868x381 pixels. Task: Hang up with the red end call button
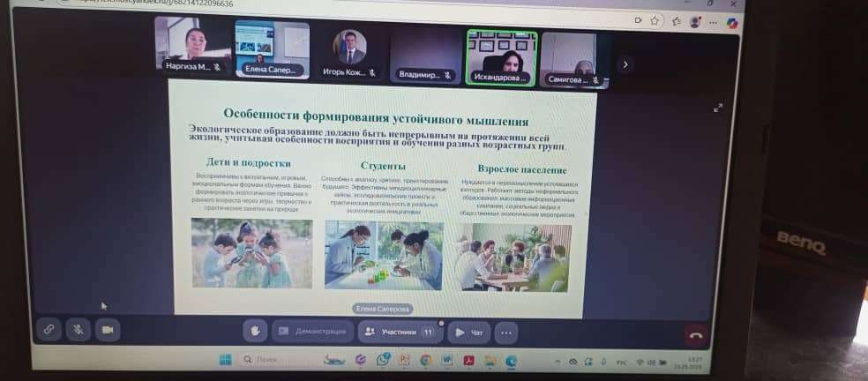(x=696, y=336)
